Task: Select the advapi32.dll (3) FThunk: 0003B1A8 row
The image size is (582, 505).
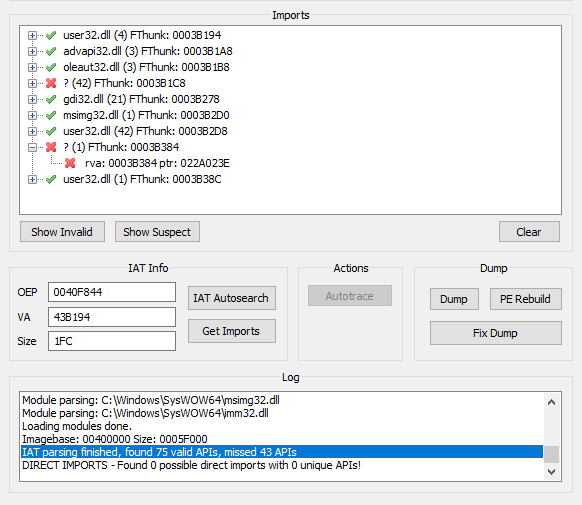Action: [147, 51]
